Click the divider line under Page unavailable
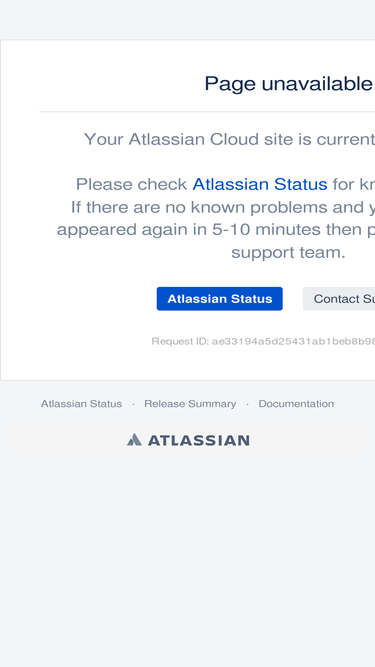 click(207, 111)
